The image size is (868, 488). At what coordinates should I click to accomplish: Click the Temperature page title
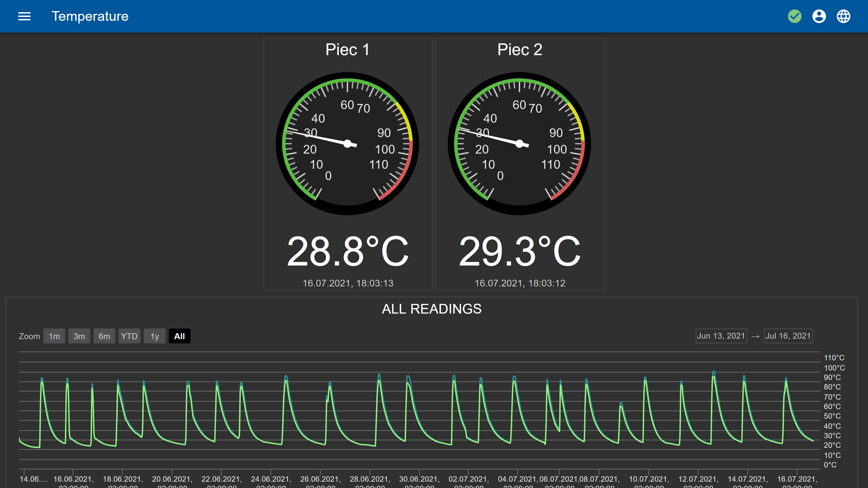pos(90,16)
